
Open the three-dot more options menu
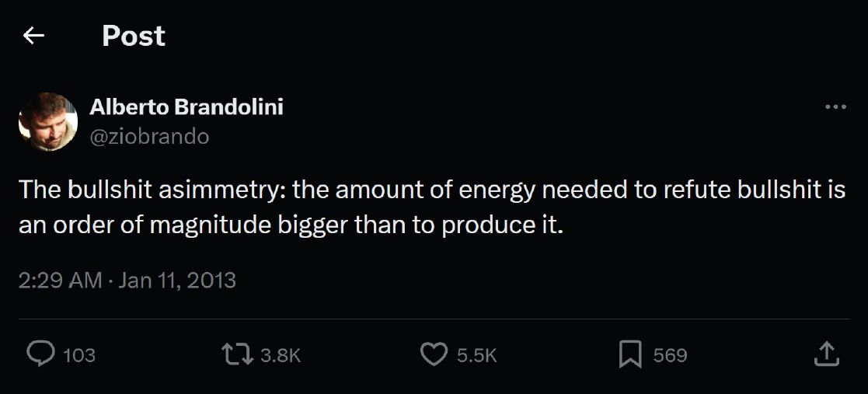835,107
